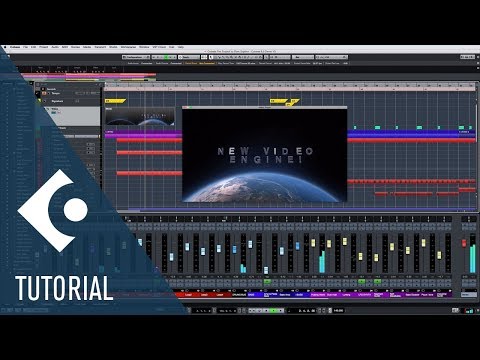This screenshot has width=480, height=360.
Task: Open the Studio menu
Action: tap(113, 47)
